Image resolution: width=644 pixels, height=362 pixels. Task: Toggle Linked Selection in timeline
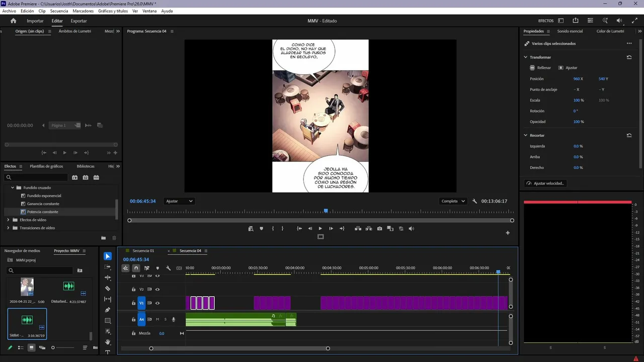(x=147, y=268)
